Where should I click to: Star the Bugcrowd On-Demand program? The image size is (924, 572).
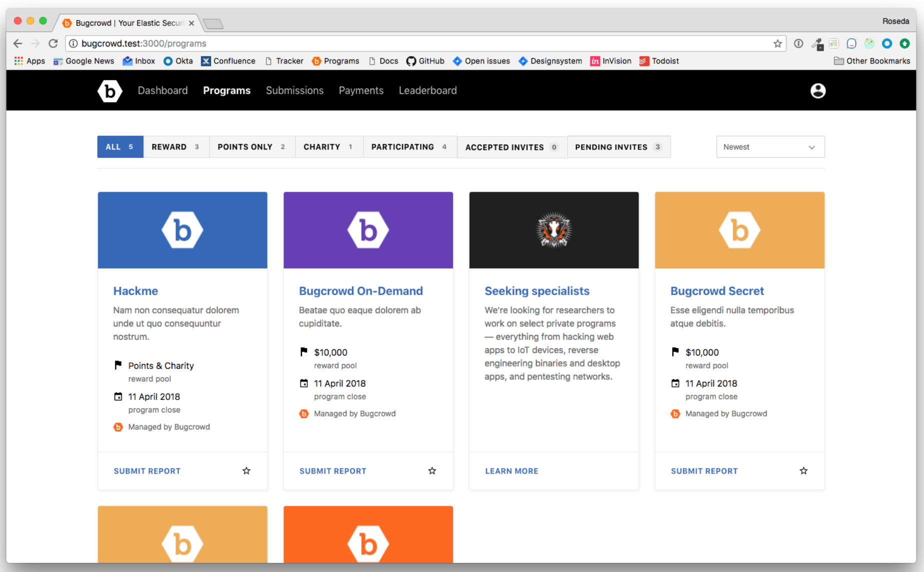tap(432, 470)
